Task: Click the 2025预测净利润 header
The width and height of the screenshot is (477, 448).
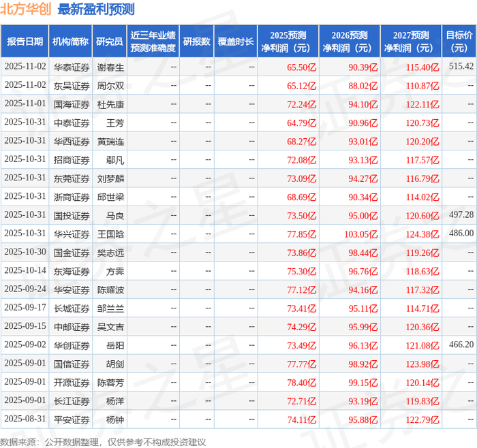Action: pyautogui.click(x=288, y=42)
